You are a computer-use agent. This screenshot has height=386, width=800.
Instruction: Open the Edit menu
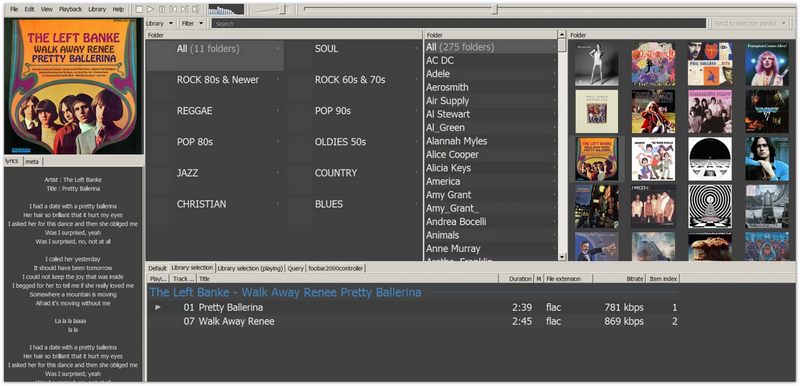30,9
